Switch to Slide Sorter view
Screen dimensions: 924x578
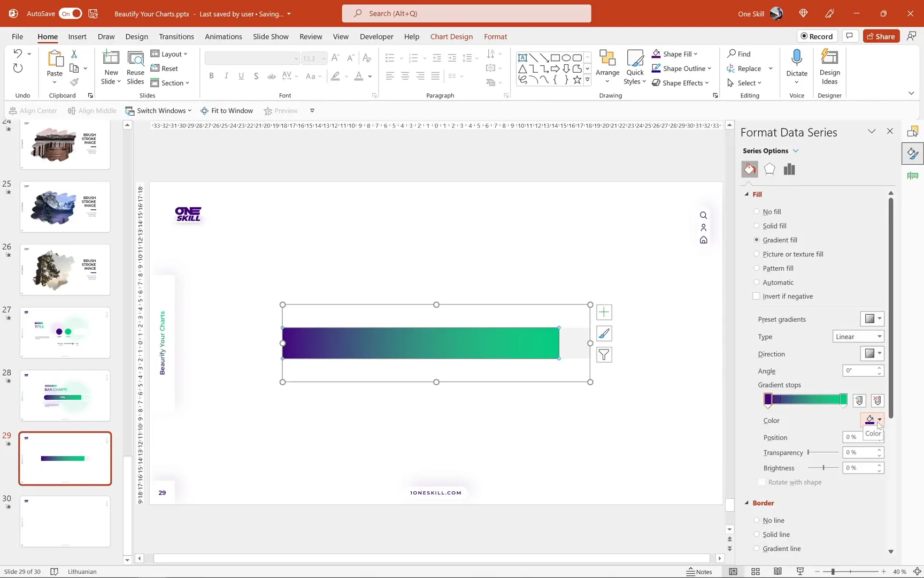tap(756, 572)
